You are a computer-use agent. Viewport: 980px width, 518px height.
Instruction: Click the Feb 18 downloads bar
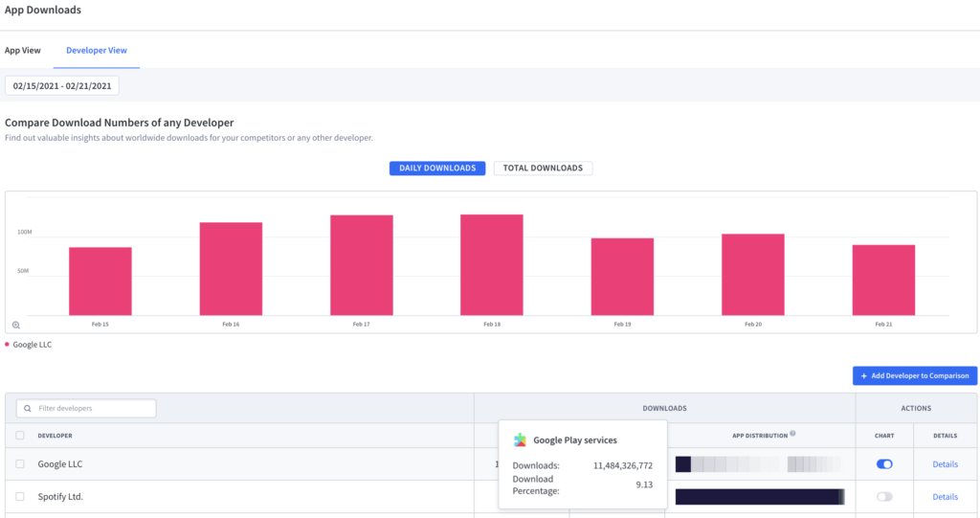492,265
